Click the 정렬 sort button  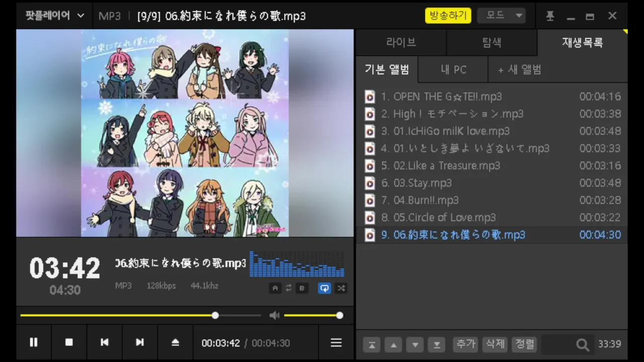click(525, 344)
